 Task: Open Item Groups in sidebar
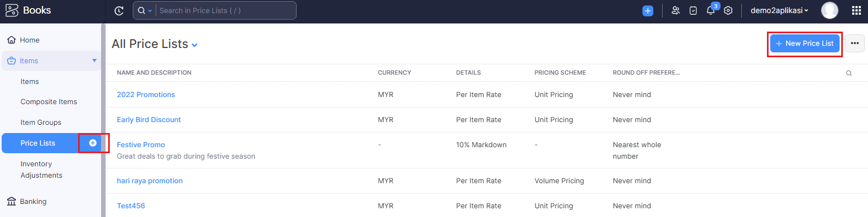tap(41, 123)
